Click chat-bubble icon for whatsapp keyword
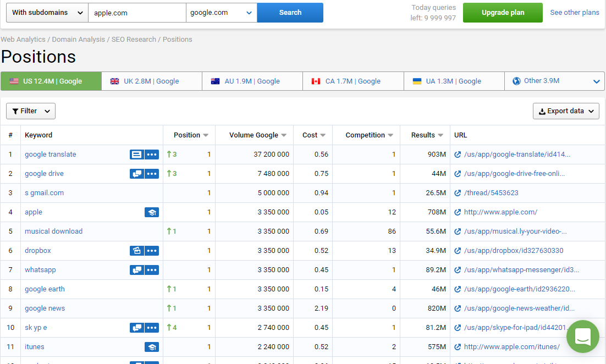This screenshot has height=364, width=606. click(137, 270)
